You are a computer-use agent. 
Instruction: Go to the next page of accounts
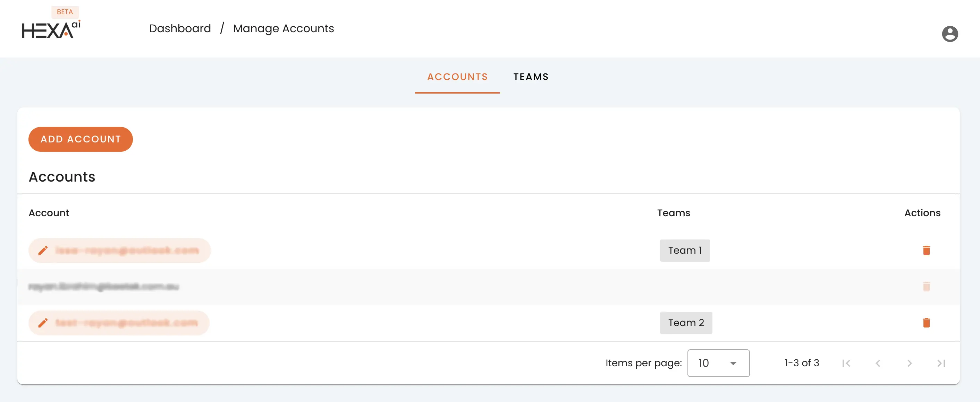point(910,363)
